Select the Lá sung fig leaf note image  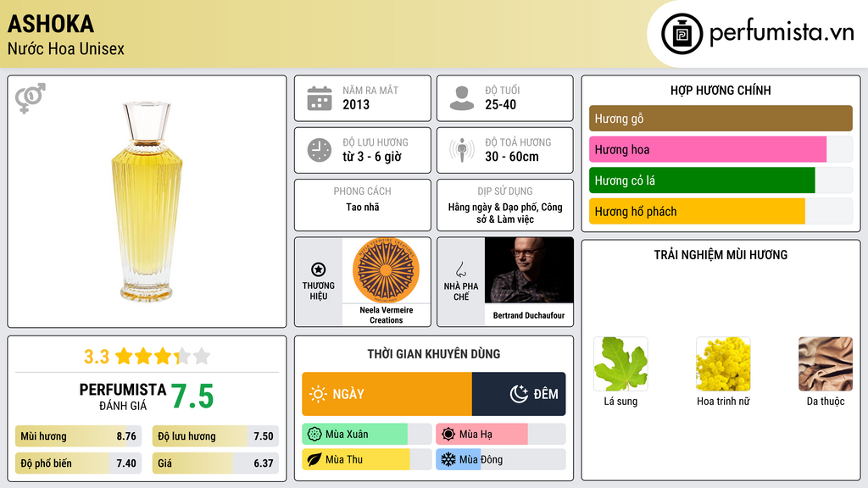point(620,364)
